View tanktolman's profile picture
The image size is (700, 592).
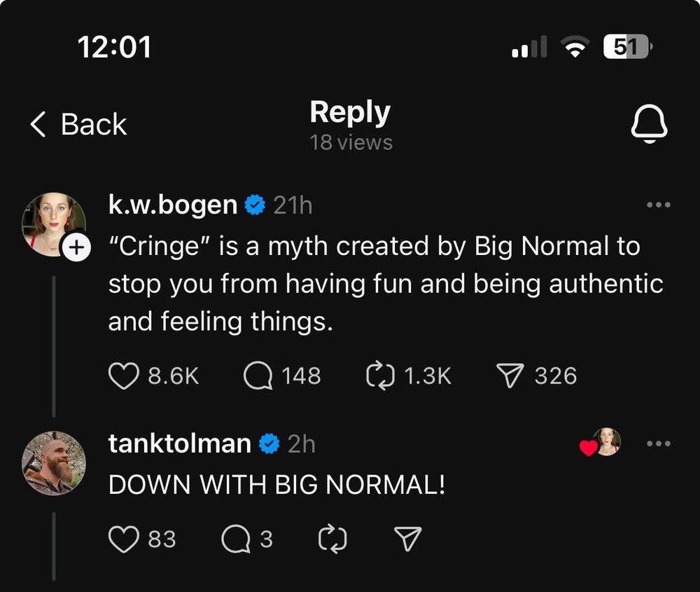[x=53, y=462]
